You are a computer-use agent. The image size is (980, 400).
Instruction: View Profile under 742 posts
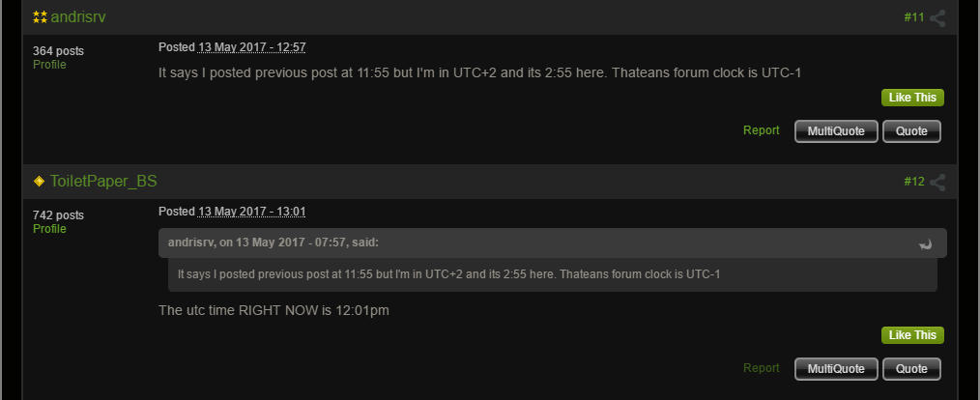point(49,229)
